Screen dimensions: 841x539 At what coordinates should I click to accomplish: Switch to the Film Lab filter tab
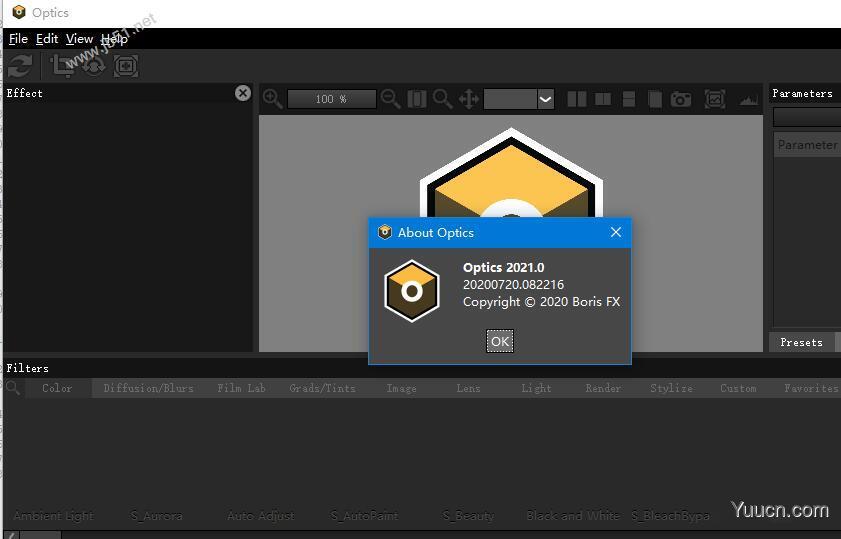(x=241, y=388)
